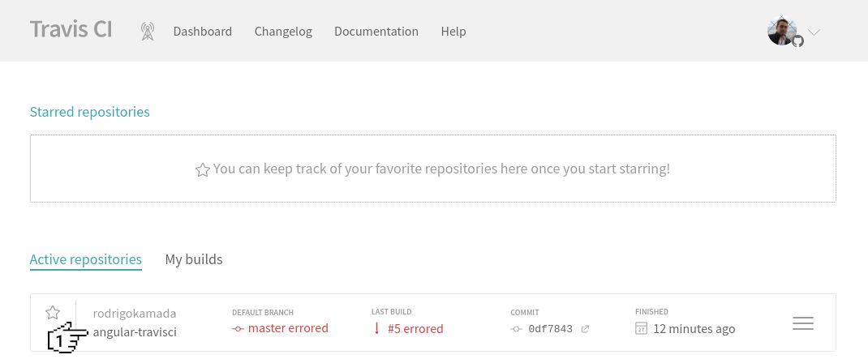Click the user profile avatar
The height and width of the screenshot is (359, 868).
pos(782,31)
